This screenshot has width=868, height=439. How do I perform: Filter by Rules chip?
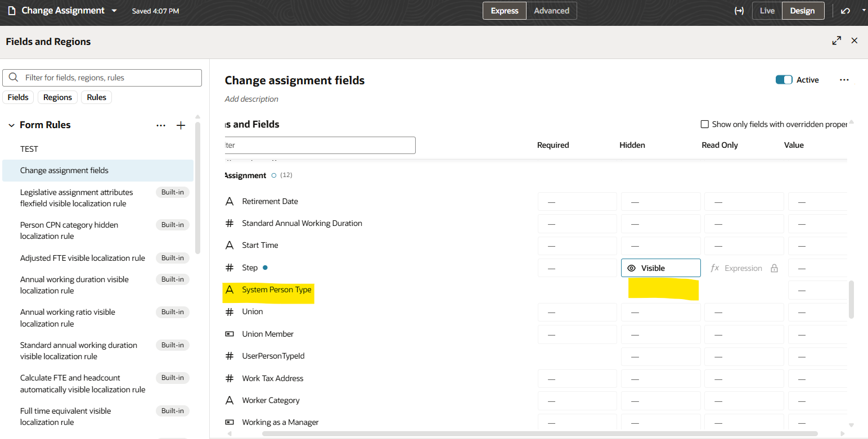coord(96,97)
